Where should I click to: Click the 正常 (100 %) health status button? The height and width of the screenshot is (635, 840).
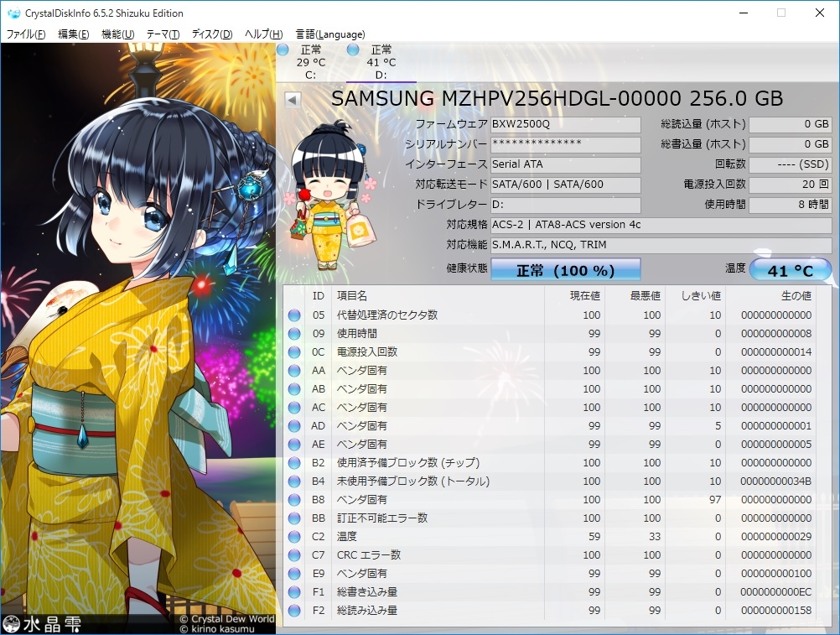point(566,270)
